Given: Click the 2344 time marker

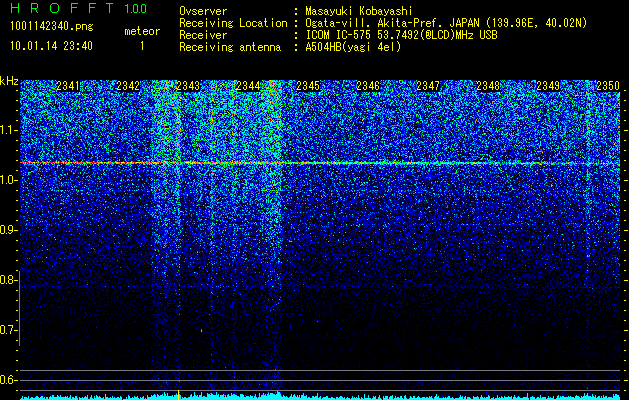Looking at the screenshot, I should [248, 86].
